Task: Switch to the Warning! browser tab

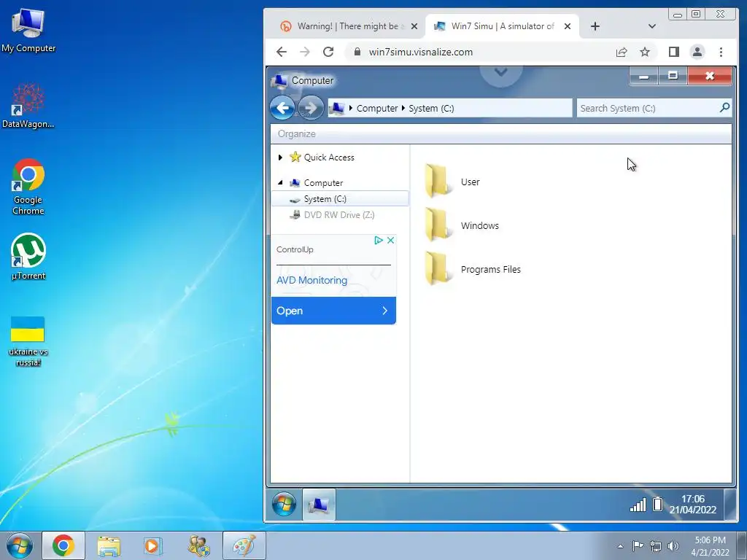Action: click(x=349, y=26)
